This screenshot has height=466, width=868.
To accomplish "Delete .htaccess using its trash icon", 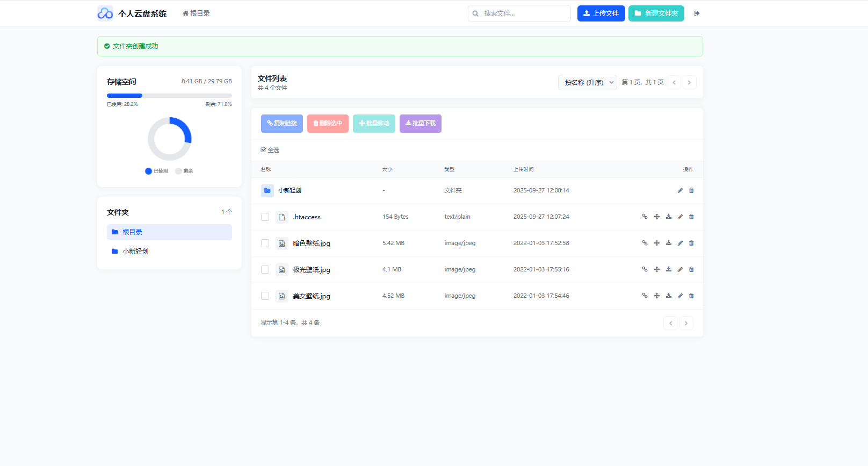I will [x=691, y=217].
